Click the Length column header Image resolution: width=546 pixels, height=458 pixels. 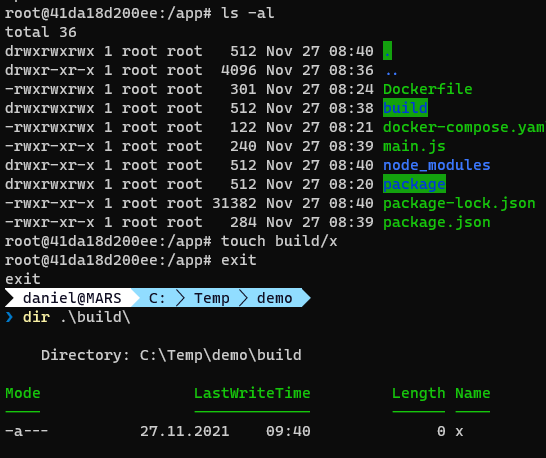[x=419, y=394]
